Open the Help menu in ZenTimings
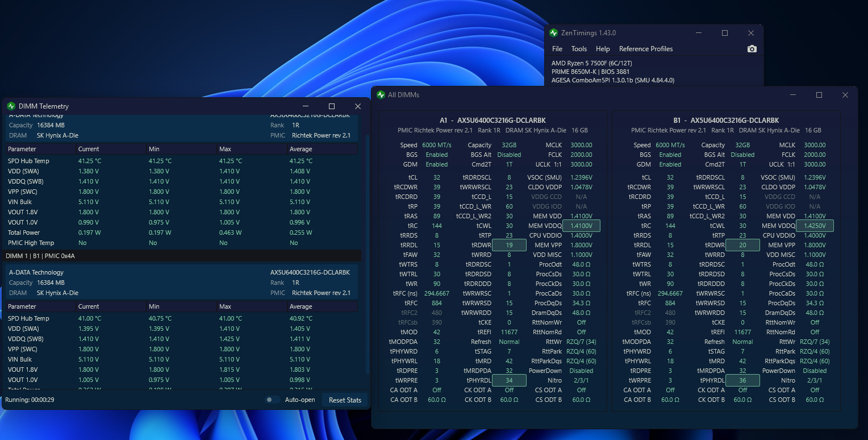This screenshot has width=868, height=440. click(x=603, y=49)
